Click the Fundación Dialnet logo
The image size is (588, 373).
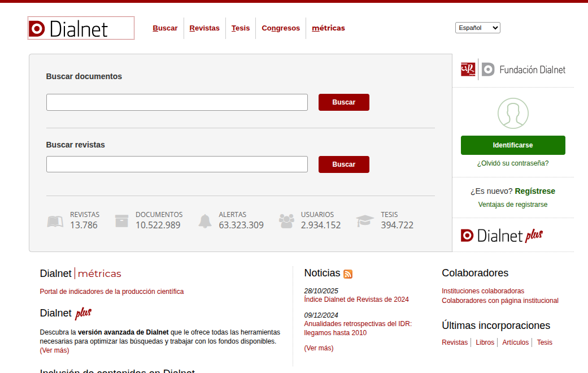coord(524,70)
